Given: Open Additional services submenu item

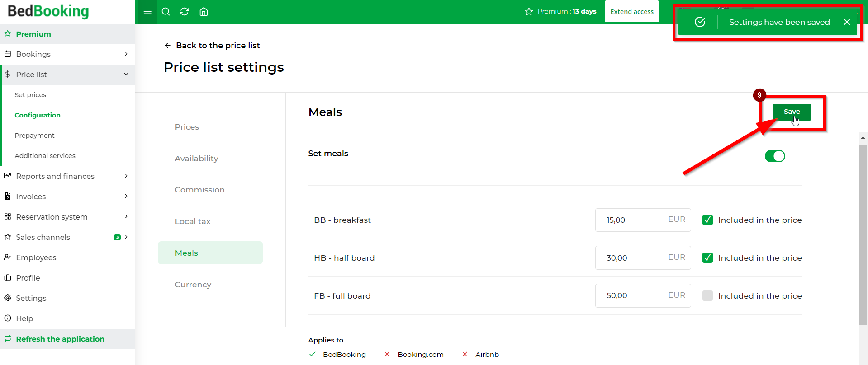Looking at the screenshot, I should pyautogui.click(x=45, y=156).
